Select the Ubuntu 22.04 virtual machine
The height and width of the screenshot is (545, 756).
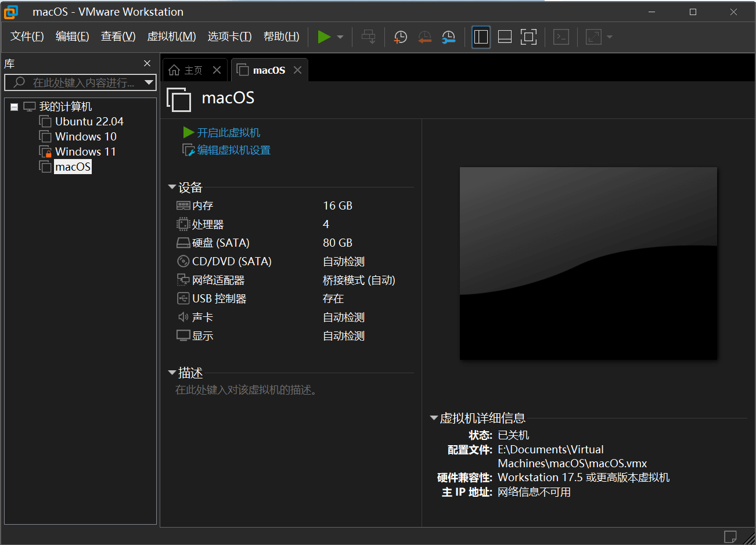89,121
